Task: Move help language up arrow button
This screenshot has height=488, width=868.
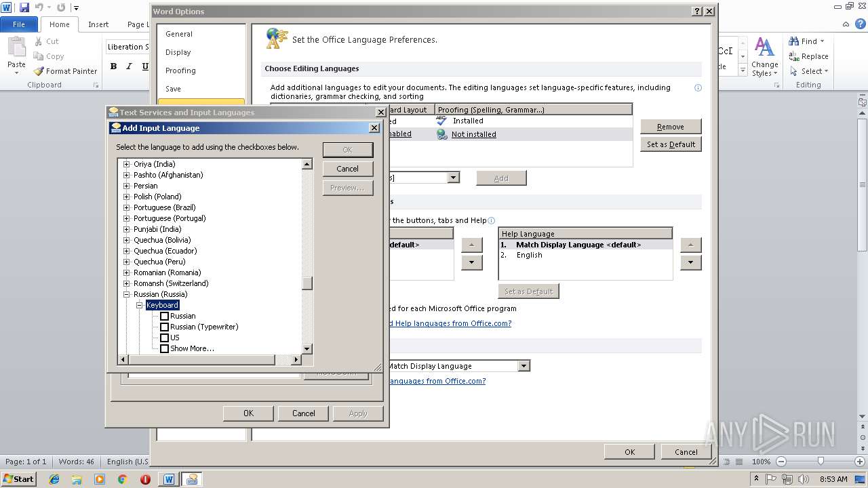Action: coord(690,245)
